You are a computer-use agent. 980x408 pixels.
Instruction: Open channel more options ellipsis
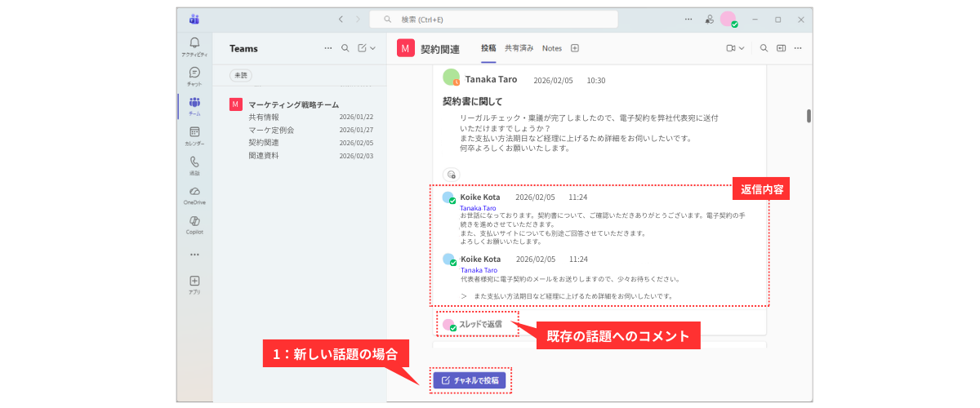pos(798,48)
